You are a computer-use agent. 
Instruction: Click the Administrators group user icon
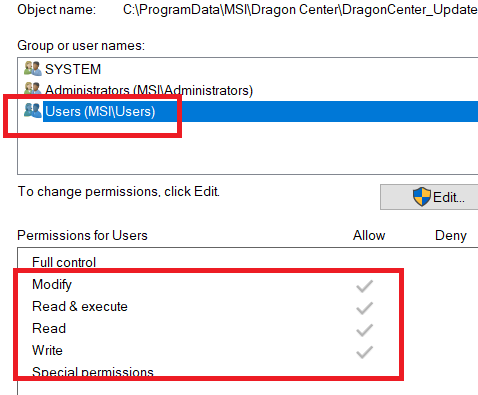(33, 89)
